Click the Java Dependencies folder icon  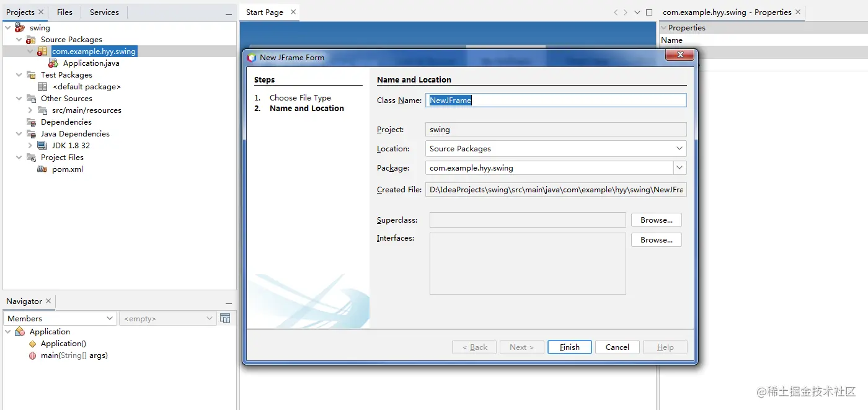click(x=30, y=134)
